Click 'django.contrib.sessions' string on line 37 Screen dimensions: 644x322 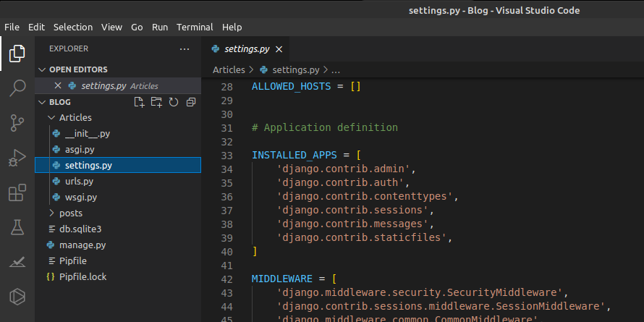click(352, 211)
